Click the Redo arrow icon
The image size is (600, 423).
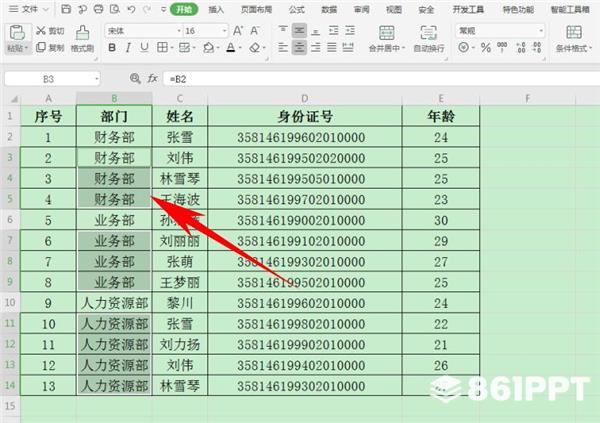(x=147, y=9)
